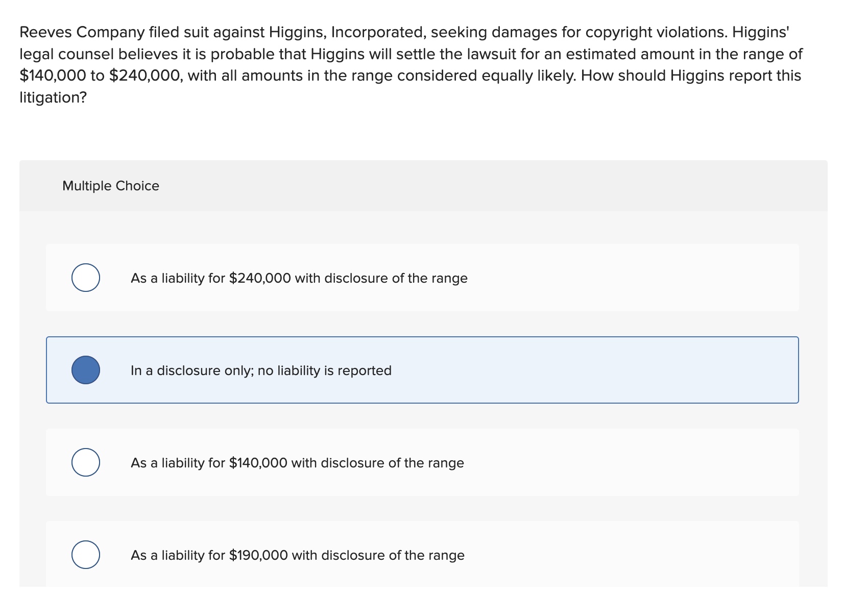Click 'copyright violations' in the question text
Screen dimensions: 868x595
pos(656,32)
